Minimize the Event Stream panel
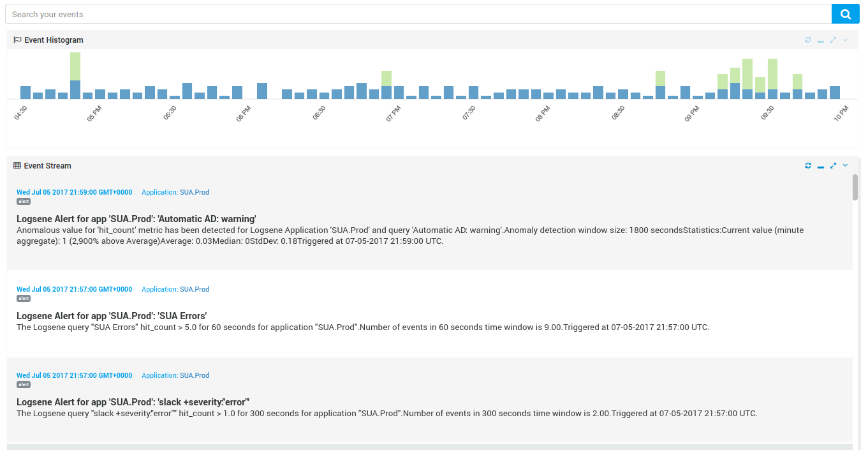 click(x=821, y=166)
